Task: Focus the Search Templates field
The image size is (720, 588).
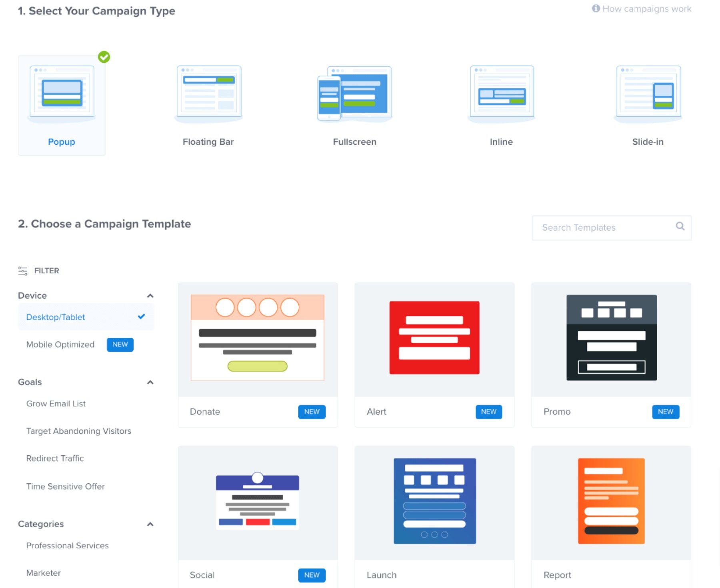Action: click(x=612, y=228)
